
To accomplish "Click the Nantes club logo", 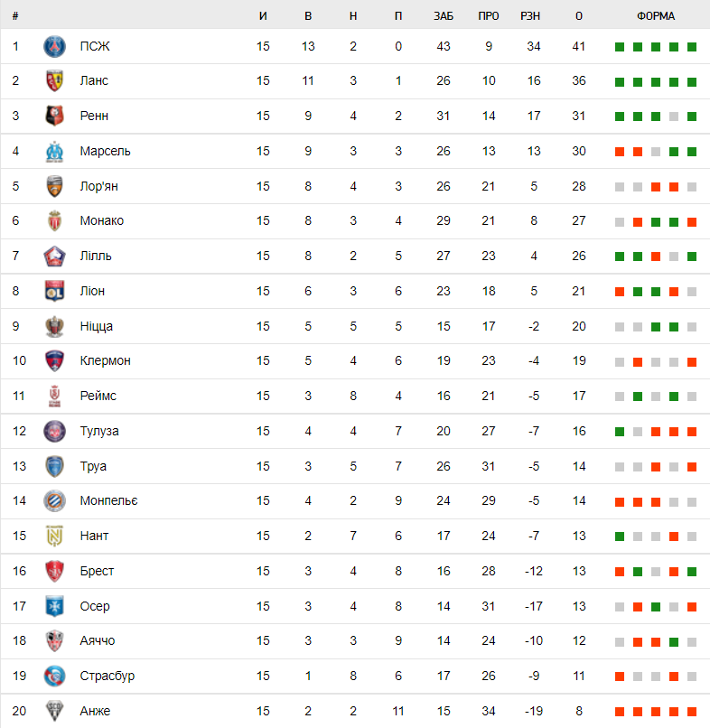I will point(55,536).
